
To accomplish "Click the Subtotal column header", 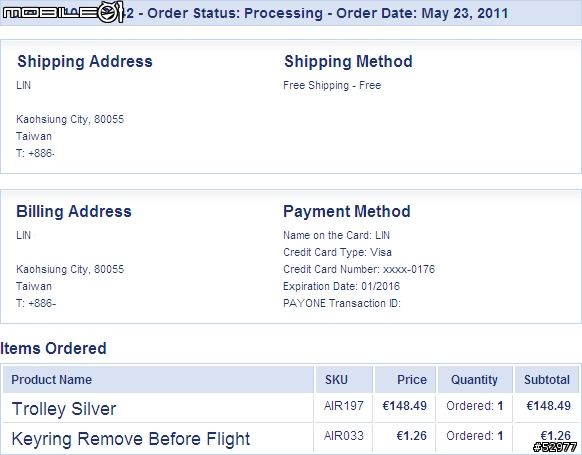I will point(547,380).
